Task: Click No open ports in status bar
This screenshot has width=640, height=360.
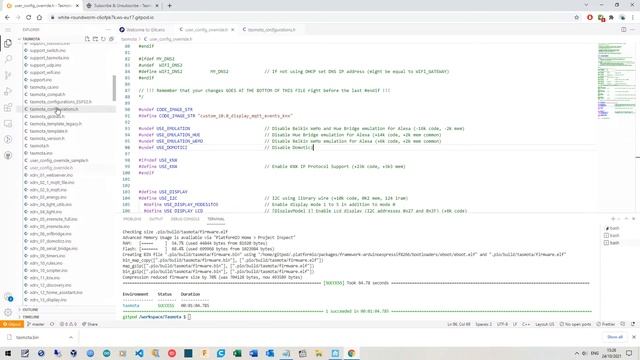Action: 576,324
